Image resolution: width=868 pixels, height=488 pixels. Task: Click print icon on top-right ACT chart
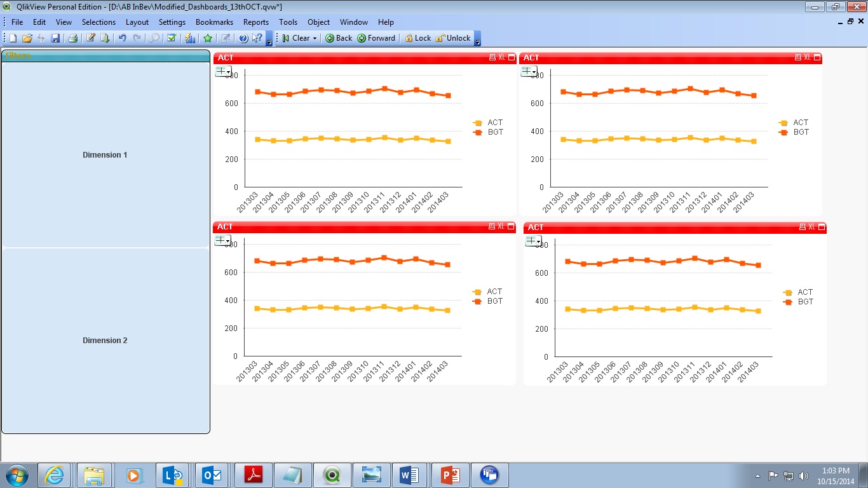click(797, 57)
